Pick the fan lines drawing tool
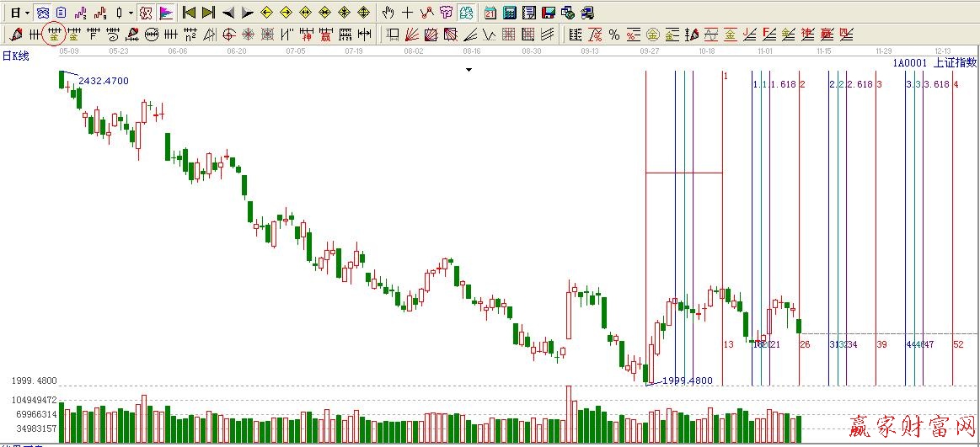This screenshot has width=980, height=447. [412, 35]
